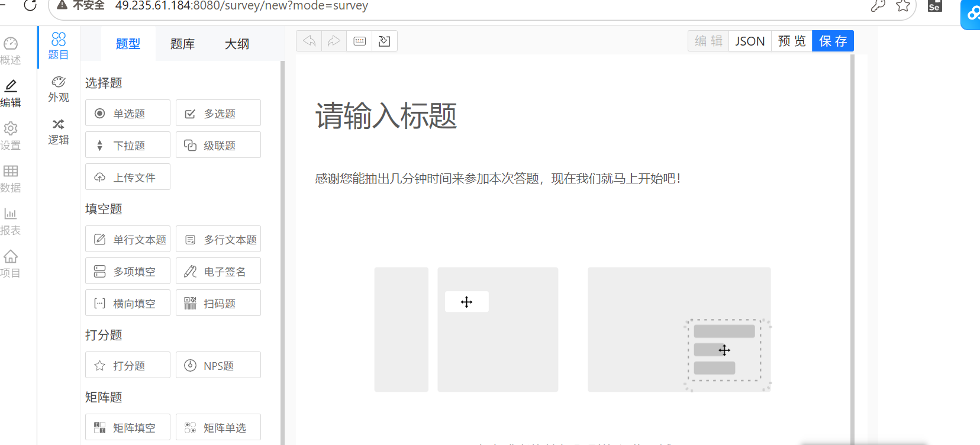Click the 选择题 section heading
This screenshot has height=445, width=980.
[x=104, y=83]
